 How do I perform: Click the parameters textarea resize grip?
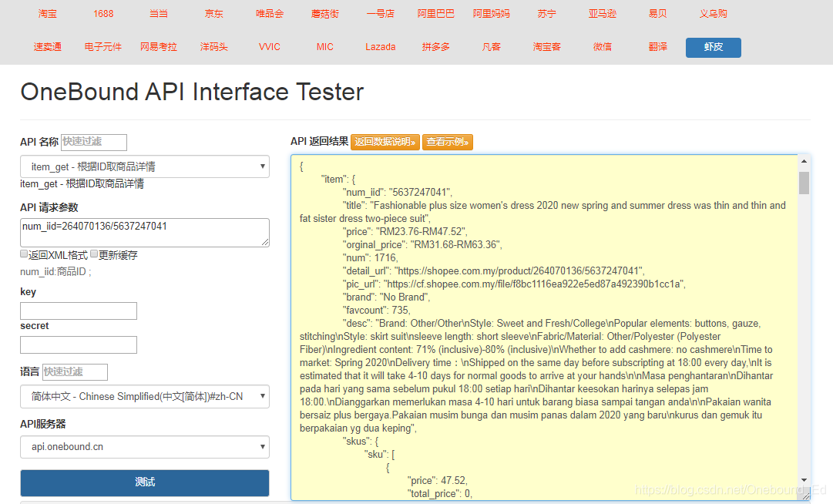point(265,242)
